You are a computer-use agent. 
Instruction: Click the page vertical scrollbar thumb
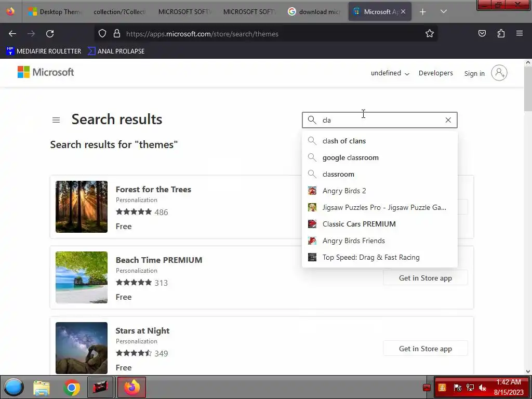528,89
